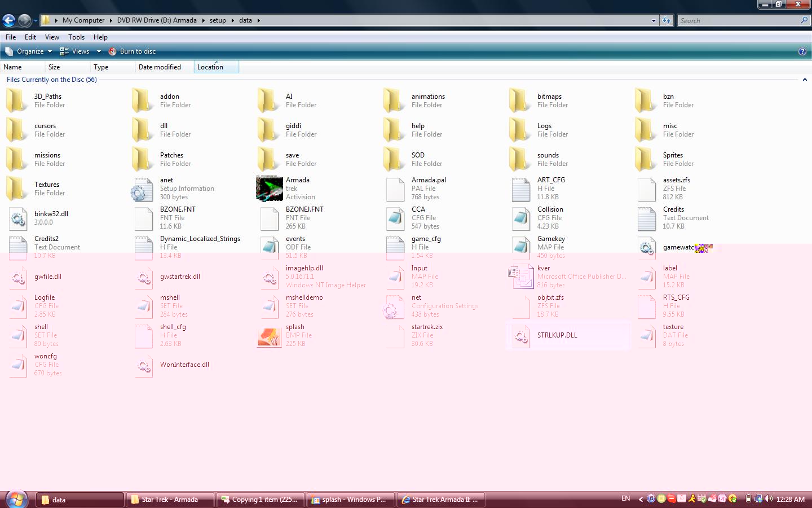Click the search magnifier icon
Image resolution: width=812 pixels, height=508 pixels.
(804, 20)
